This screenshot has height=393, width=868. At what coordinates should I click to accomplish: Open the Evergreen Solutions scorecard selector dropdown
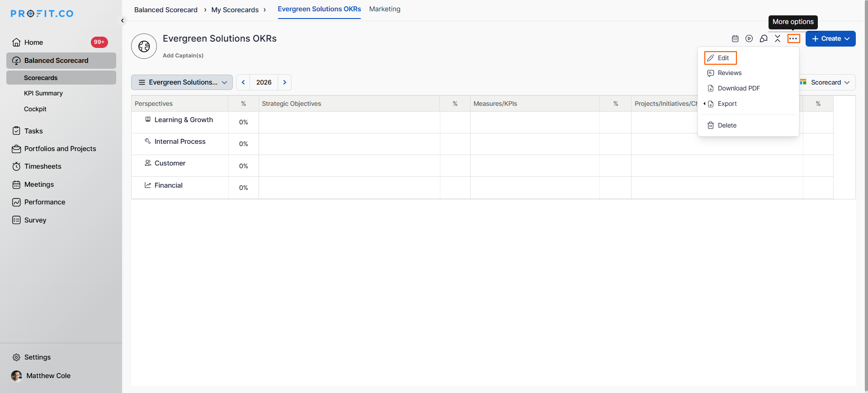pyautogui.click(x=182, y=82)
